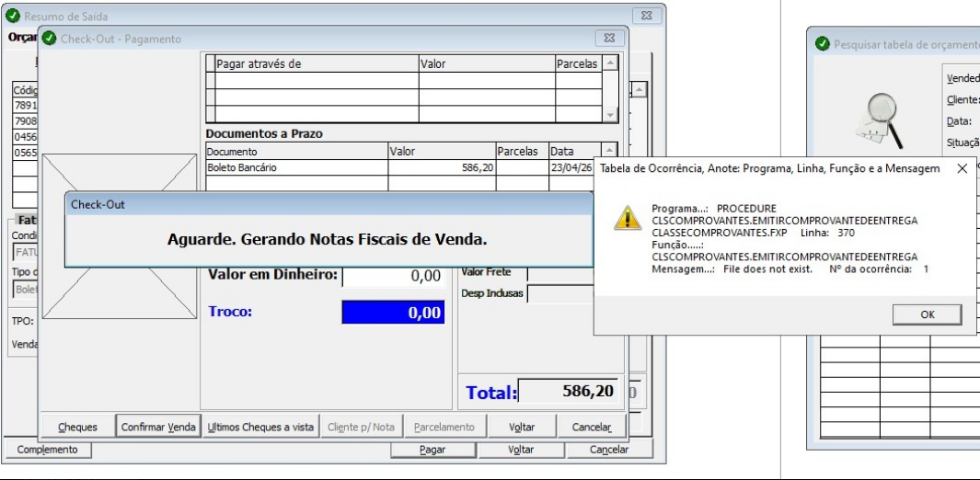980x480 pixels.
Task: Close the Resumo de Saída window
Action: [646, 17]
